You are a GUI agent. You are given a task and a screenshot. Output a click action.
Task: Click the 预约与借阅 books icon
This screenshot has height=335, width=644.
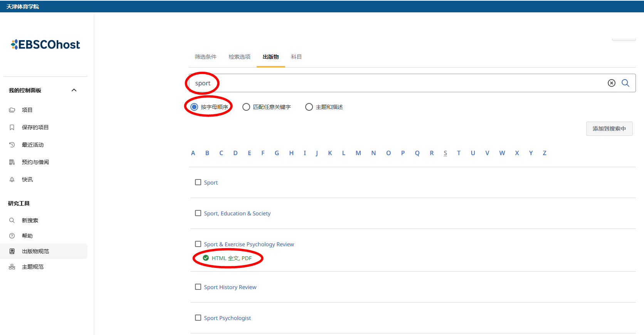click(x=12, y=162)
